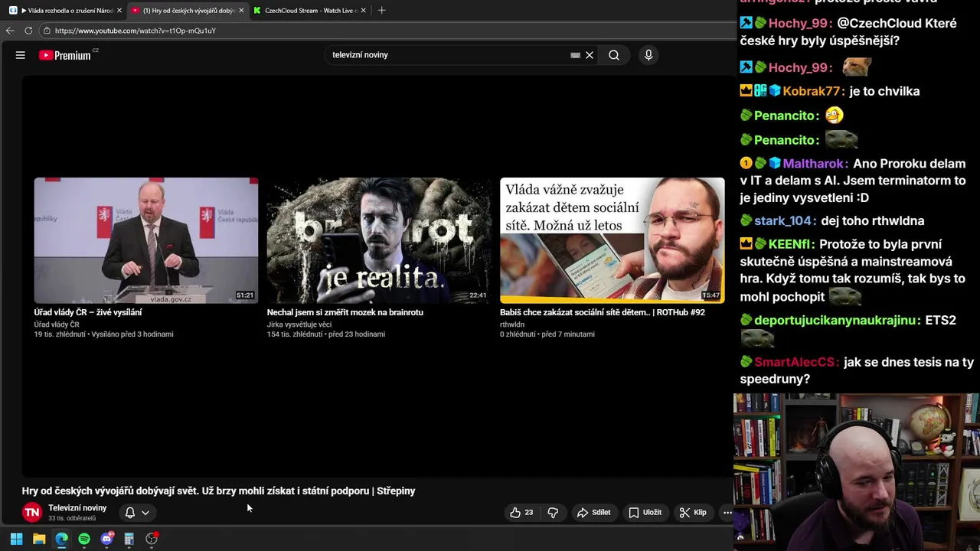
Task: Click title Úřad vlády ČR – živé vysílání
Action: [88, 312]
